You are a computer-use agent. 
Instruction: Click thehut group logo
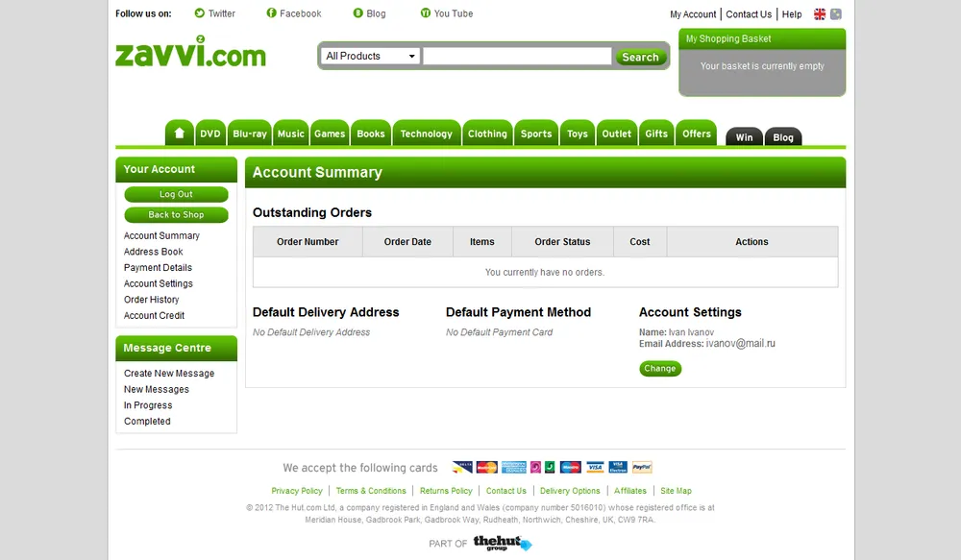(503, 543)
